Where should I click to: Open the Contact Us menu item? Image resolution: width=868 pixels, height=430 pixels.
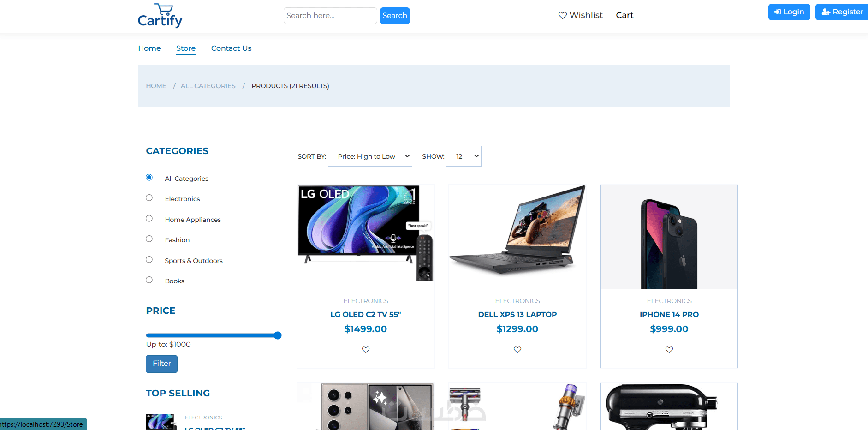pyautogui.click(x=232, y=48)
